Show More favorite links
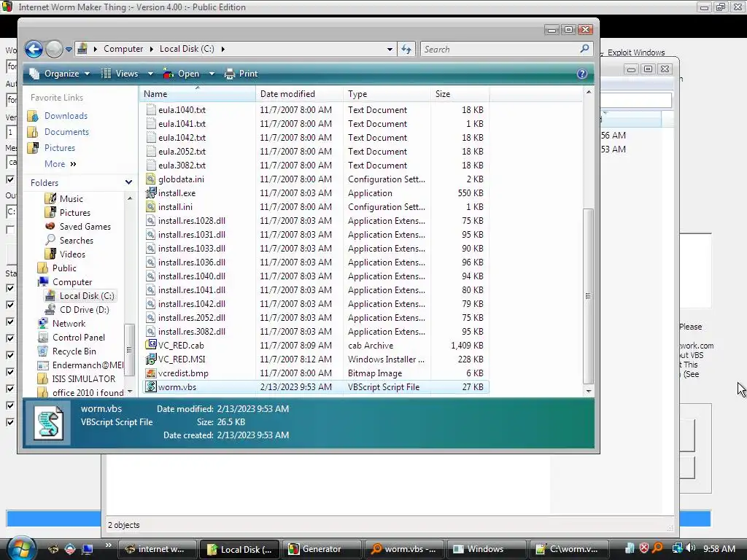The width and height of the screenshot is (747, 560). (60, 164)
